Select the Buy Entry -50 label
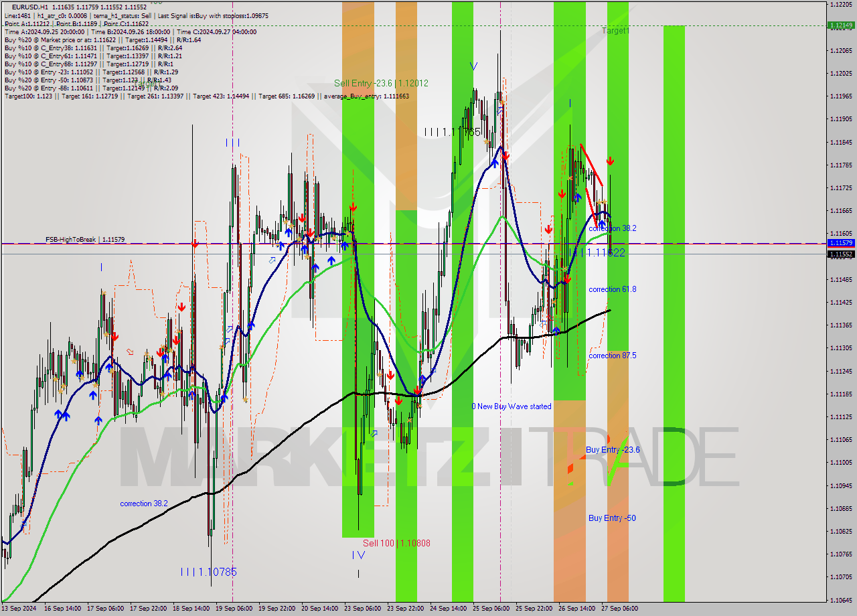This screenshot has height=616, width=857. tap(611, 518)
